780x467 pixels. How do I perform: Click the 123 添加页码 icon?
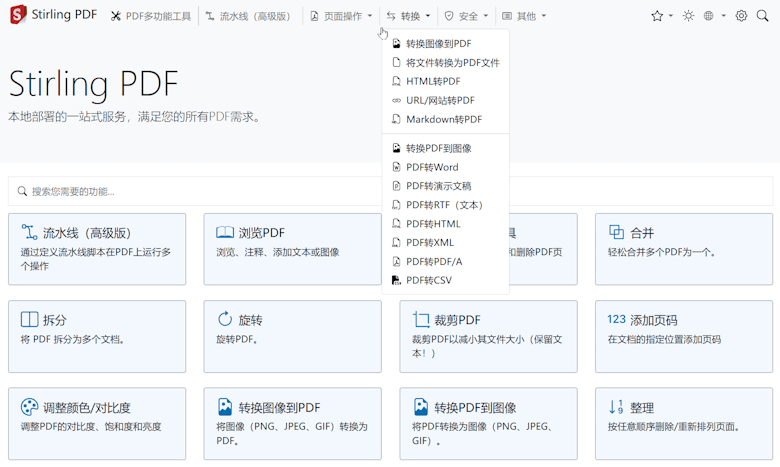click(x=616, y=319)
